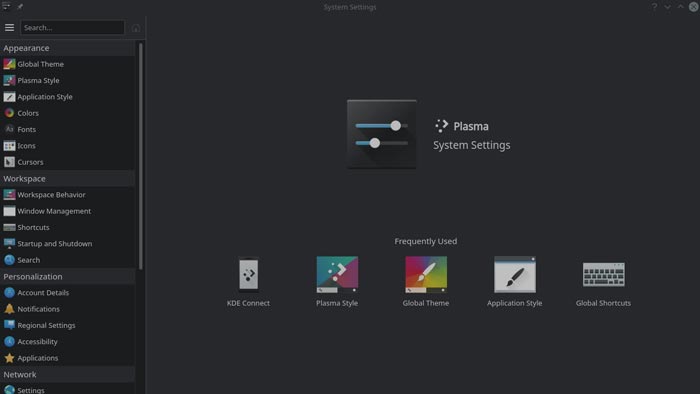Select the sidebar Plasma Style icon
Screen dimensions: 700x394
(x=9, y=81)
